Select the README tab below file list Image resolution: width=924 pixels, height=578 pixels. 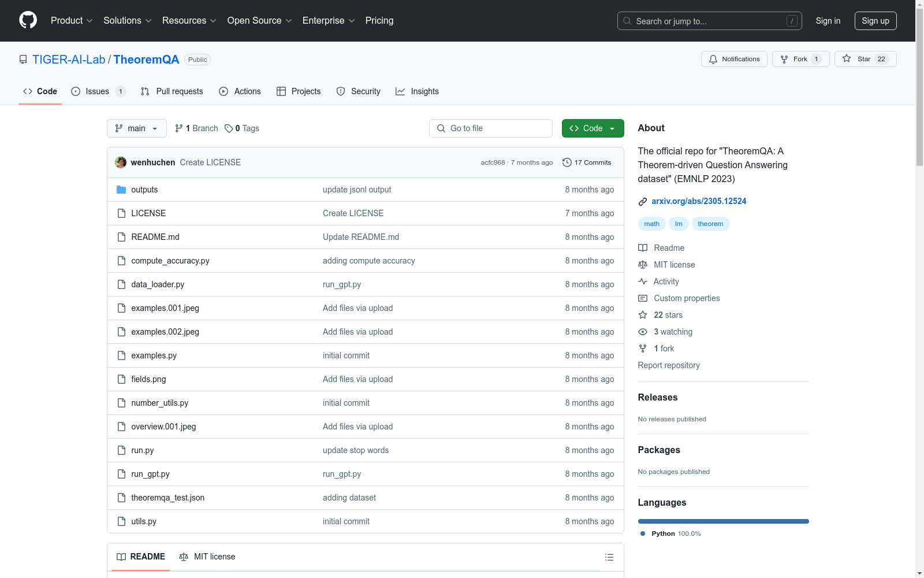(141, 557)
